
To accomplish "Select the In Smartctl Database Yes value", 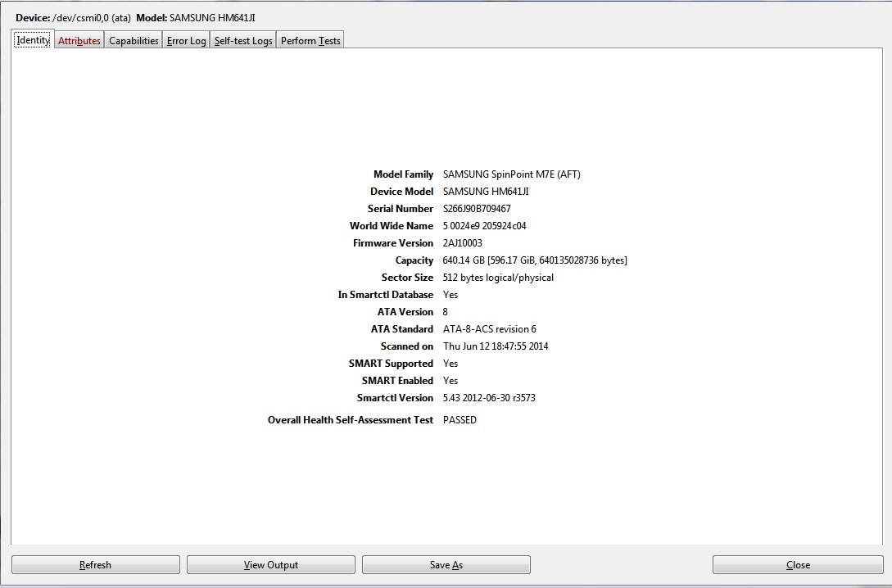I will pyautogui.click(x=450, y=295).
